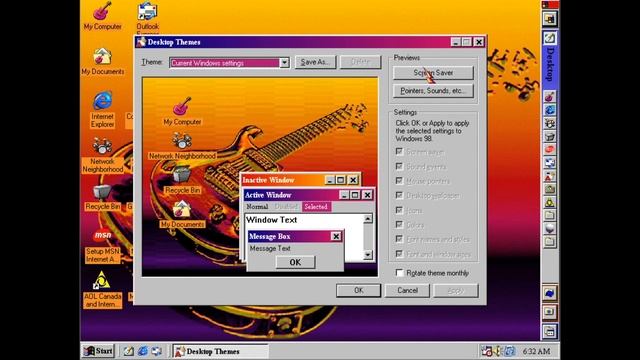Image resolution: width=640 pixels, height=360 pixels.
Task: Open the Outlook Express desktop icon
Action: click(x=147, y=11)
